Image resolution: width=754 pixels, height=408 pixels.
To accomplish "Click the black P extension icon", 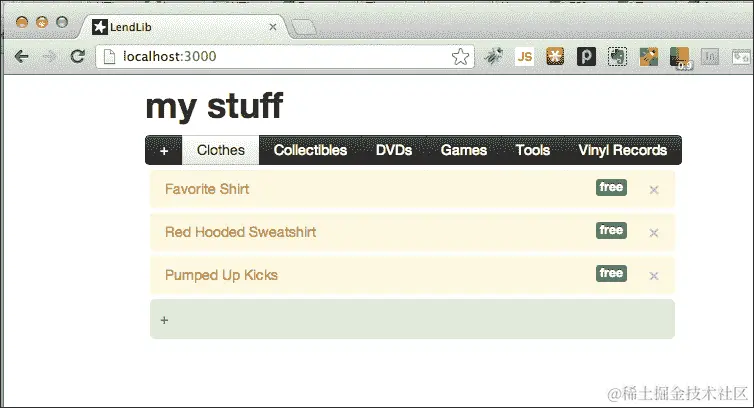I will [x=586, y=57].
